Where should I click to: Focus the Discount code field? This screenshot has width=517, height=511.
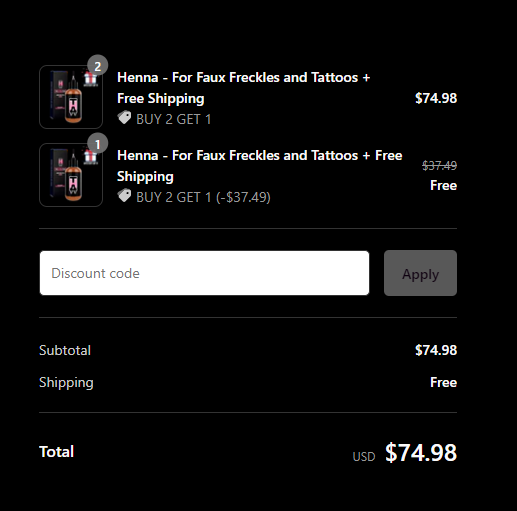pyautogui.click(x=204, y=273)
